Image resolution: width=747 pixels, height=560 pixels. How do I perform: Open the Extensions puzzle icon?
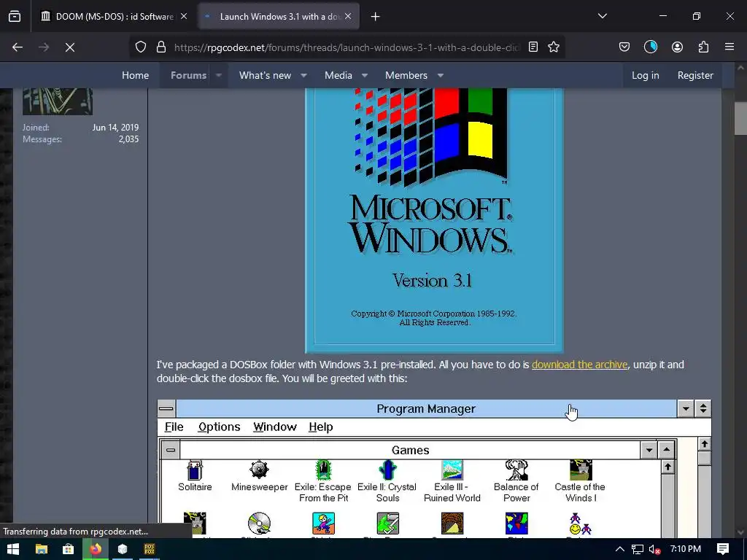(x=703, y=47)
